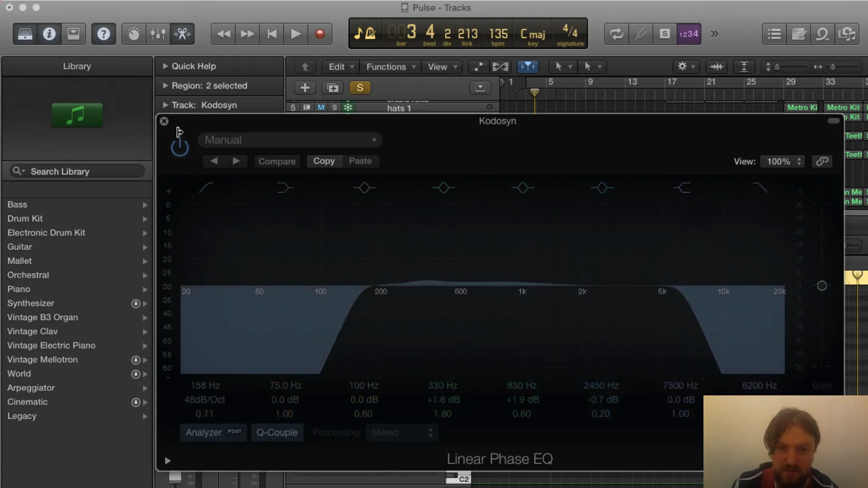Download the Cinematic library content
Image resolution: width=868 pixels, height=488 pixels.
pyautogui.click(x=136, y=402)
